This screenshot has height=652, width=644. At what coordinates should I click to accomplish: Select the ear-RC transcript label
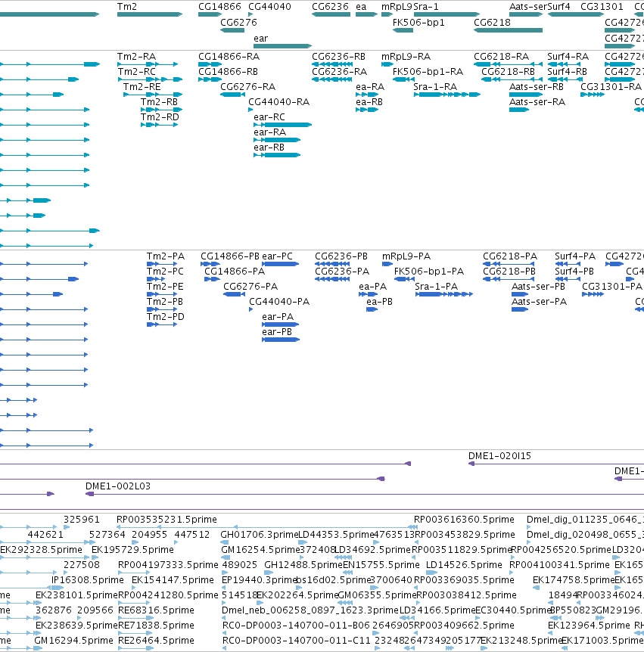(x=269, y=117)
